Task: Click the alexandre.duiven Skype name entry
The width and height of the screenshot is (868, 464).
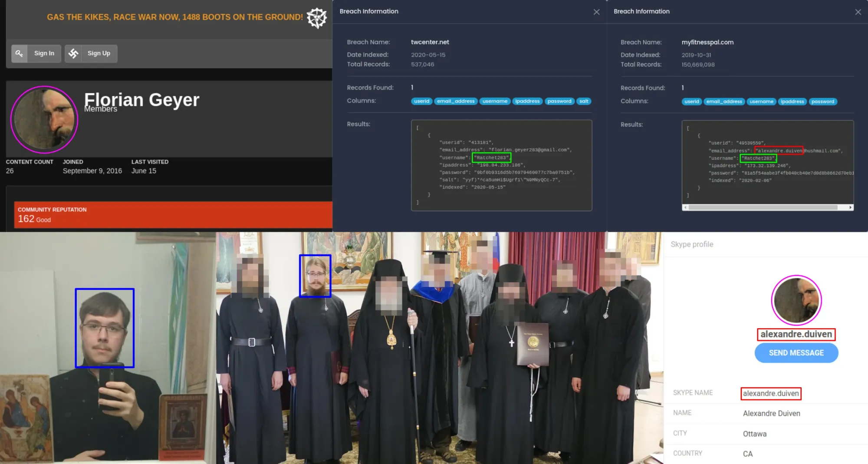Action: coord(771,393)
